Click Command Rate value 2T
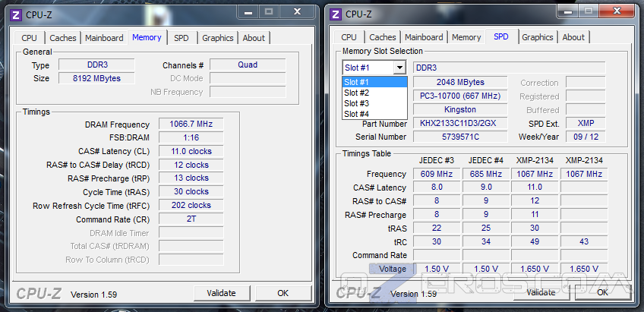 [x=191, y=219]
